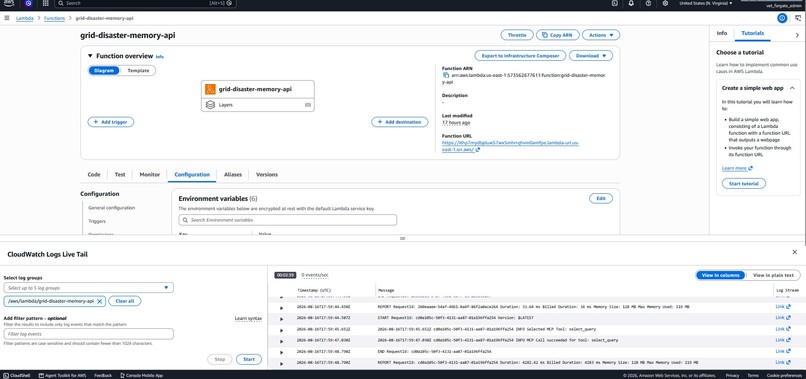Open Console Mobile App in footer
The image size is (806, 379).
pos(141,375)
